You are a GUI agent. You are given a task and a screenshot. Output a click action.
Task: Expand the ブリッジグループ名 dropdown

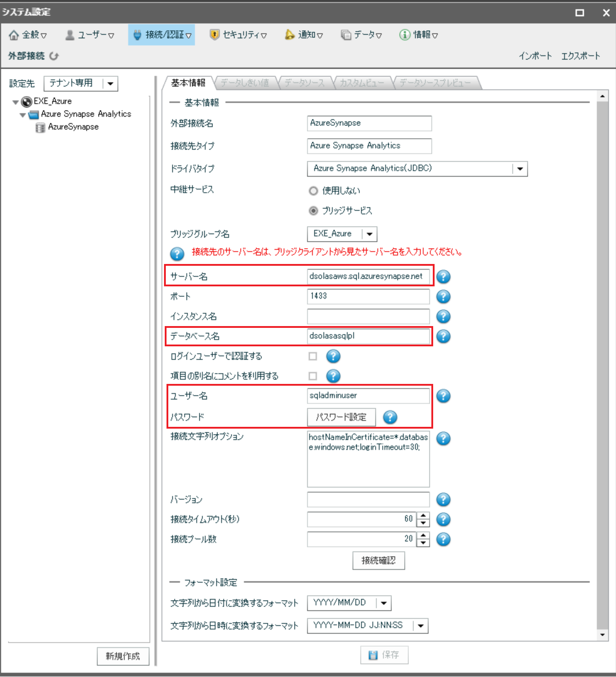(369, 234)
